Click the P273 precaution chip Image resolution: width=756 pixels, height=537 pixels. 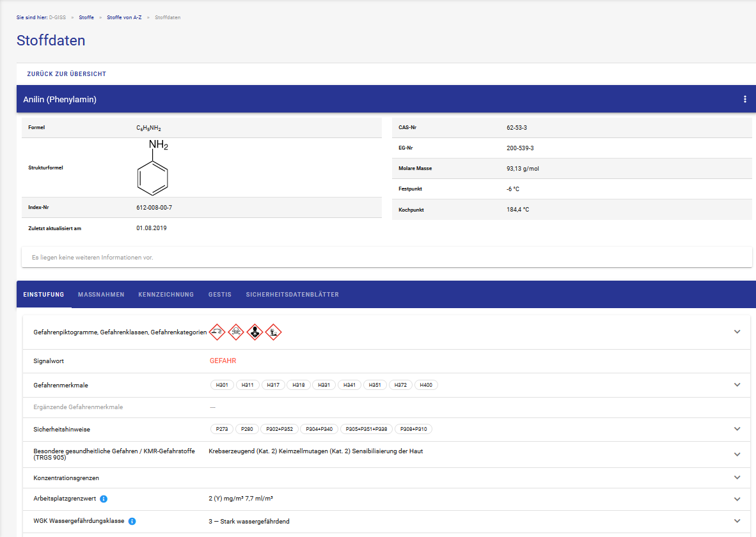pos(223,429)
